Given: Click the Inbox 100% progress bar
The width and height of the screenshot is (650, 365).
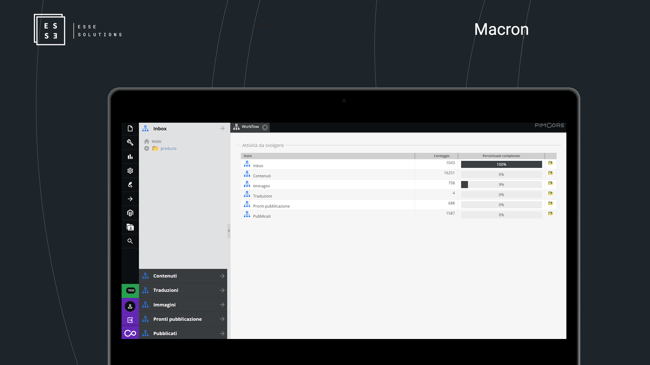Looking at the screenshot, I should (x=501, y=165).
